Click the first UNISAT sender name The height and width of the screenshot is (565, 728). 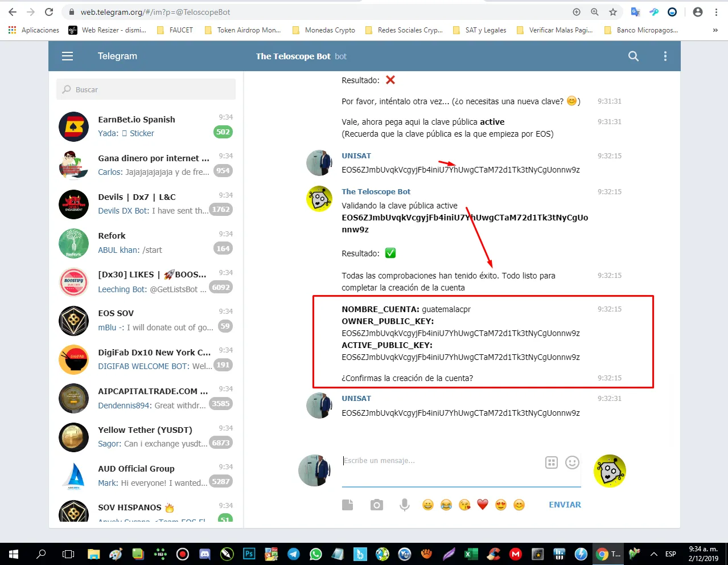[x=356, y=156]
